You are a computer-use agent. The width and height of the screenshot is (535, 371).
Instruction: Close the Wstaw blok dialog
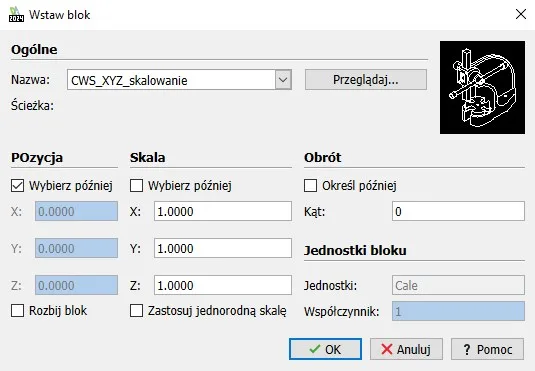(521, 14)
